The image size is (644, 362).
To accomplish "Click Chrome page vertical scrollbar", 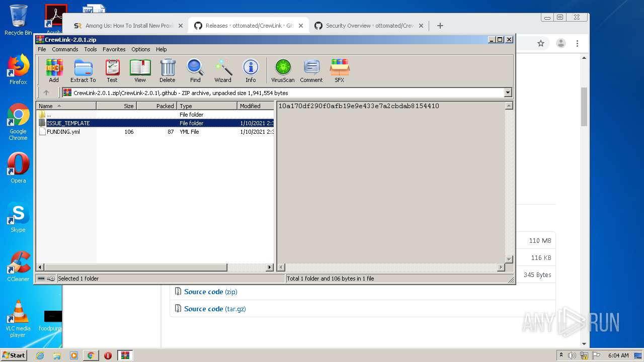I will pos(584,107).
